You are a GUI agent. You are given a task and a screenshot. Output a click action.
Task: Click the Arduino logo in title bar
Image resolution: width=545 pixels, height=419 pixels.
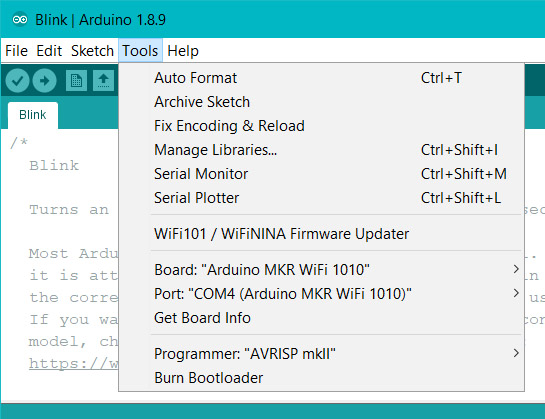(20, 20)
